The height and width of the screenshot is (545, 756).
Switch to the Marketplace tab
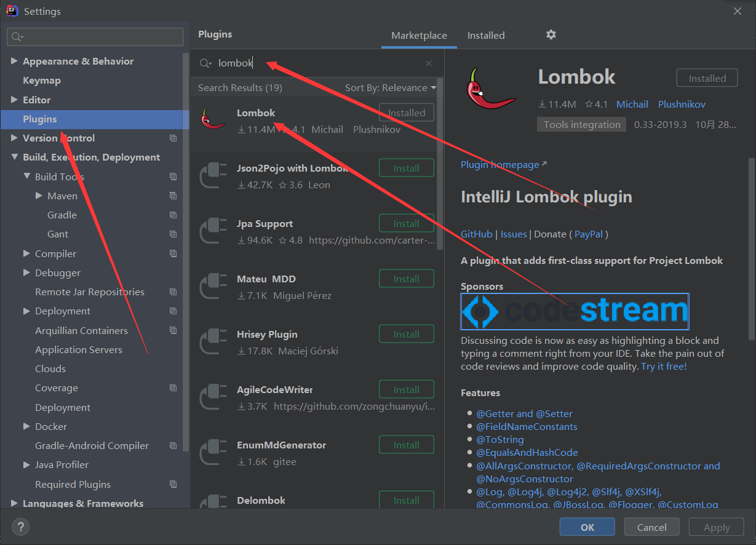(x=419, y=36)
